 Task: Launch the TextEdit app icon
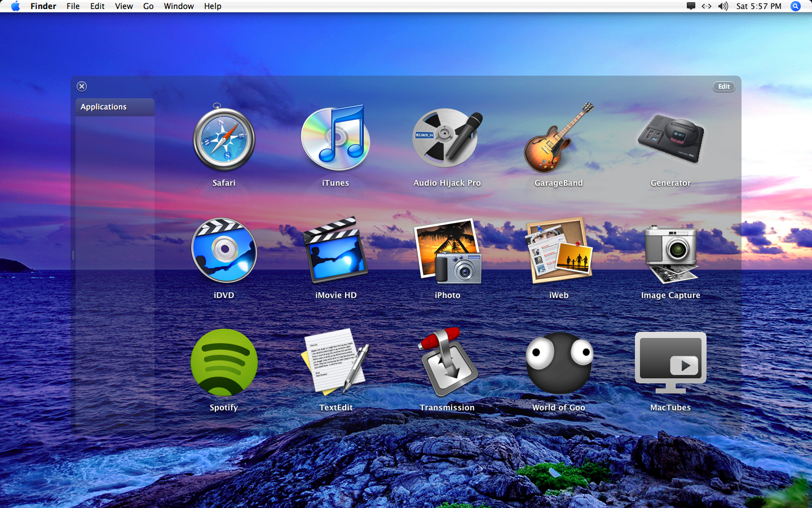(336, 361)
